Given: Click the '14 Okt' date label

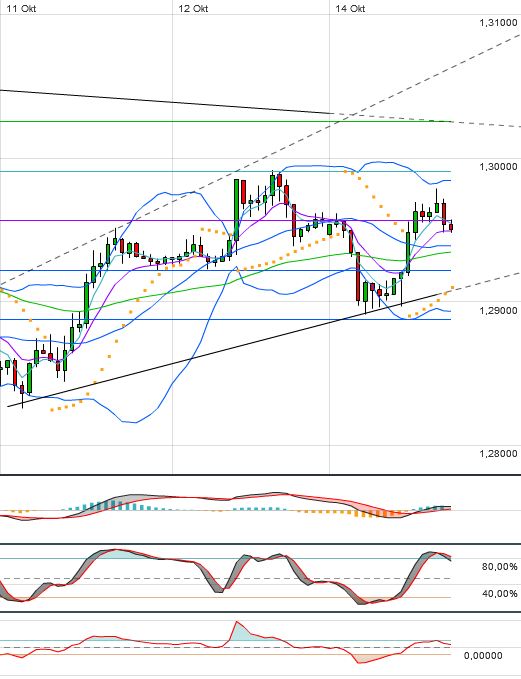Looking at the screenshot, I should coord(350,9).
